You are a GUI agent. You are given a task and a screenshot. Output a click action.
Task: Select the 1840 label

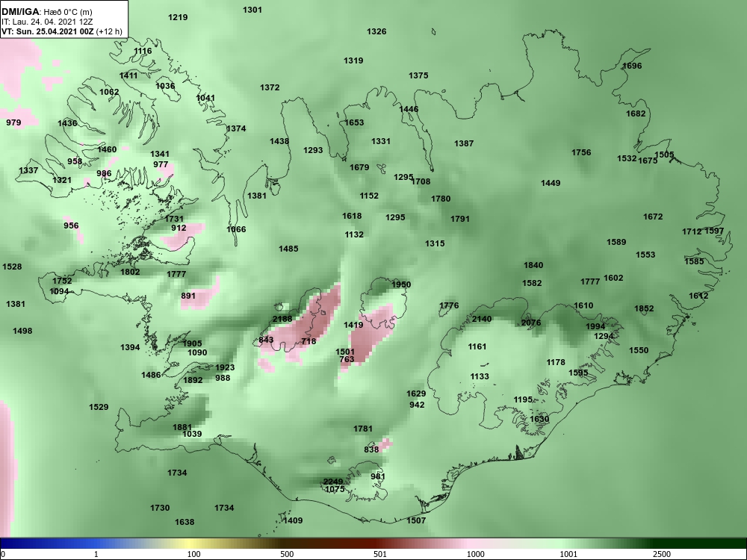tap(533, 265)
